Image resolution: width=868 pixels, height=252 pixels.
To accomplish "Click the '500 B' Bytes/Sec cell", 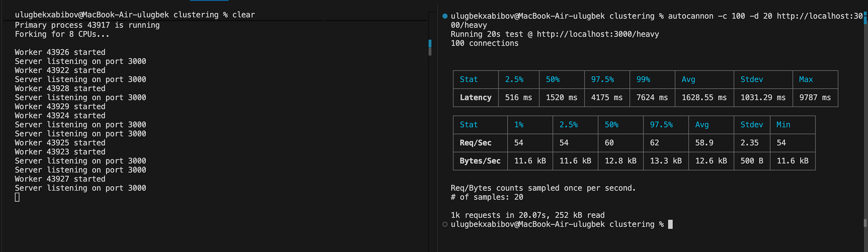I will pos(752,161).
